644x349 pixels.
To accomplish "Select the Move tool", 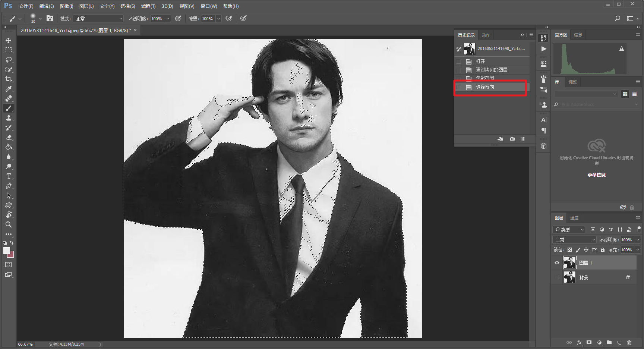I will pyautogui.click(x=9, y=40).
